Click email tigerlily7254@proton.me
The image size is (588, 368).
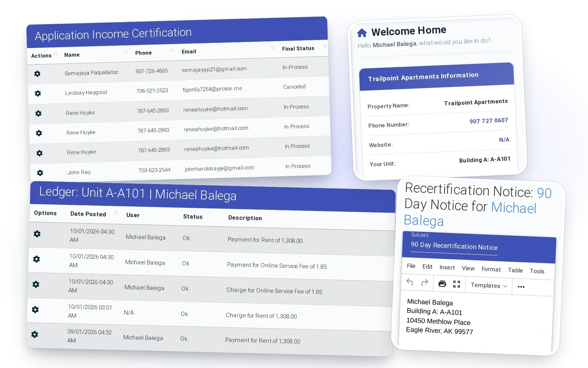point(212,89)
